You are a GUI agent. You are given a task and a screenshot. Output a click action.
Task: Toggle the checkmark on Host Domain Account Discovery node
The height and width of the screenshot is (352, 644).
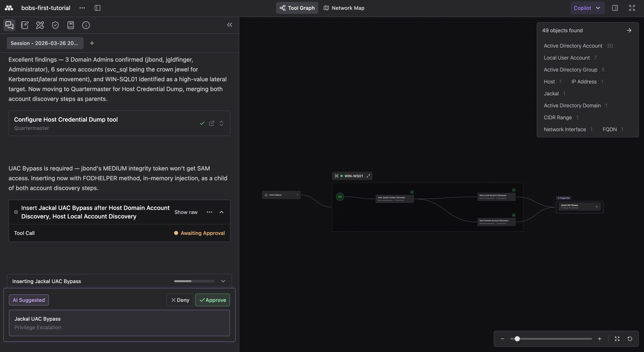coord(514,215)
